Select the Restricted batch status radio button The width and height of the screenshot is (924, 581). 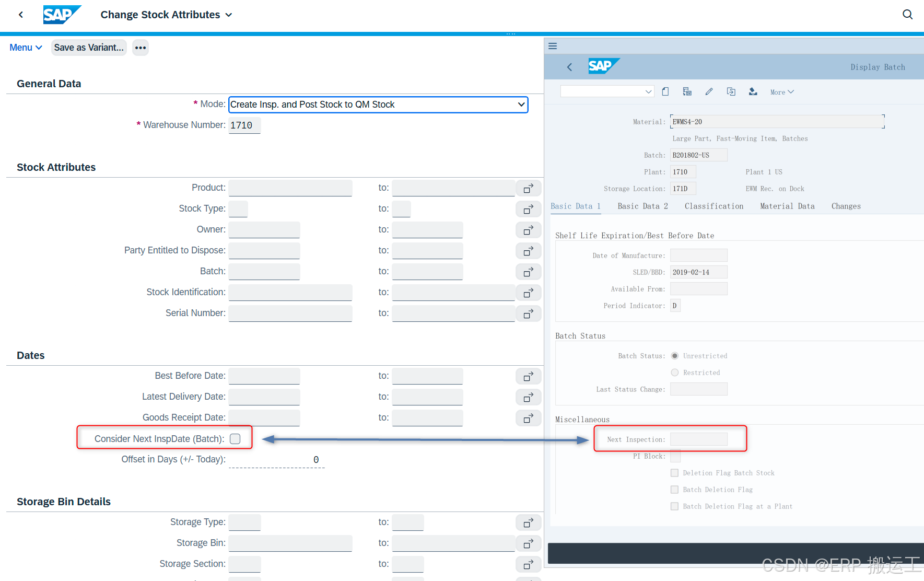(x=675, y=373)
